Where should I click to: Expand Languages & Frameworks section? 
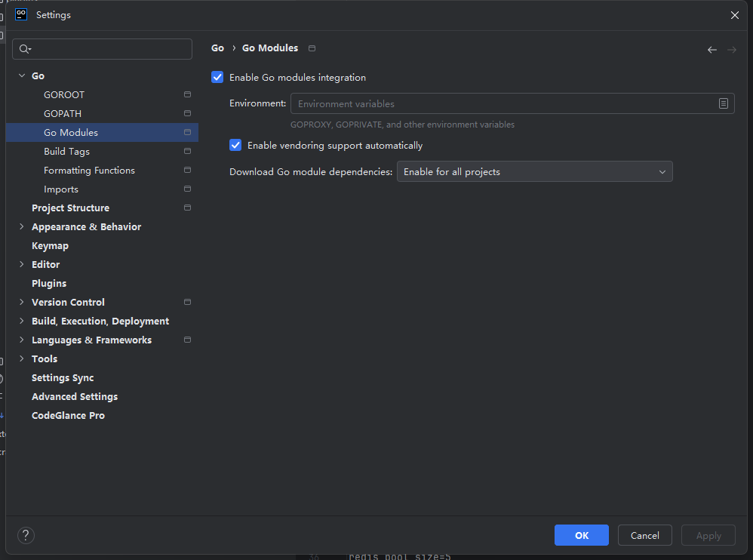22,340
